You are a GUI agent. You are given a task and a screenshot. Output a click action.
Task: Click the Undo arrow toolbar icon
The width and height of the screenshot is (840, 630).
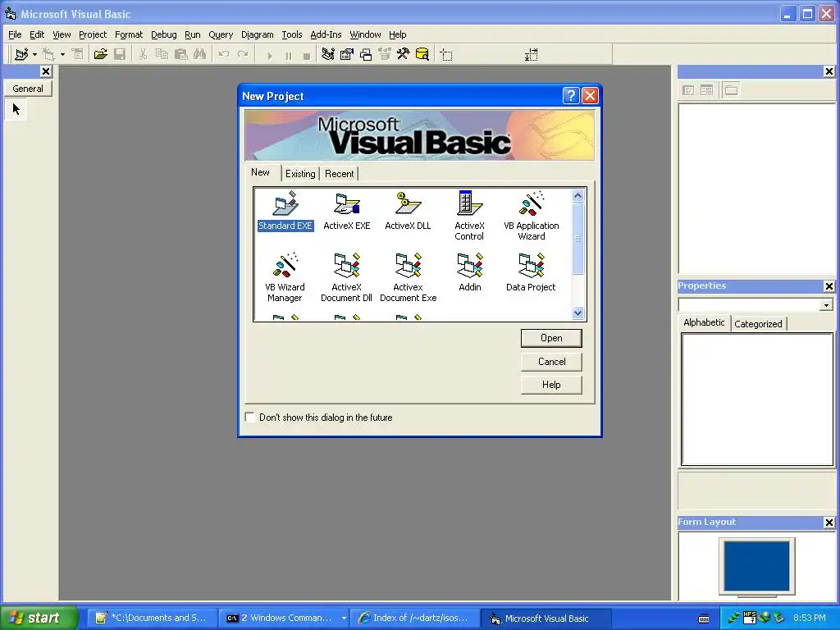point(224,54)
